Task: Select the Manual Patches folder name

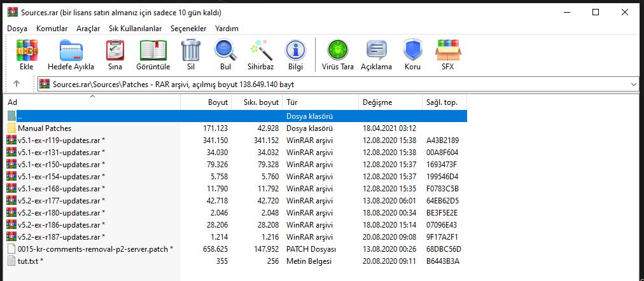Action: (45, 128)
